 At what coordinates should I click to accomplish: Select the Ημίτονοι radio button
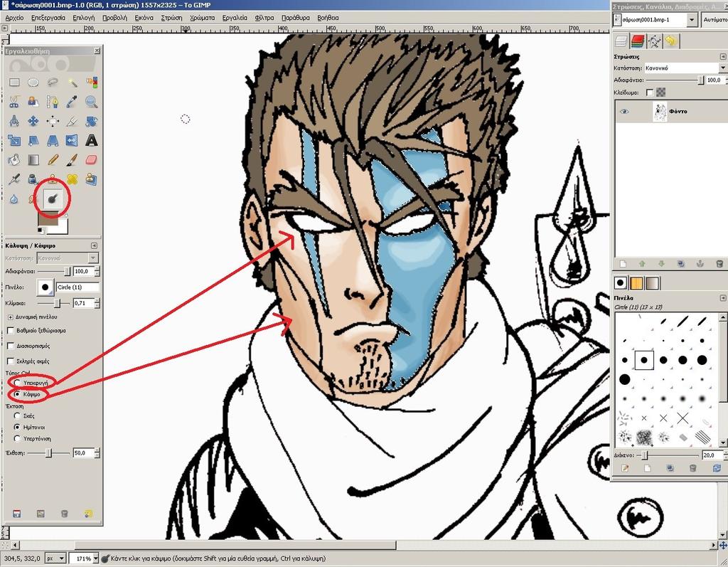click(17, 427)
